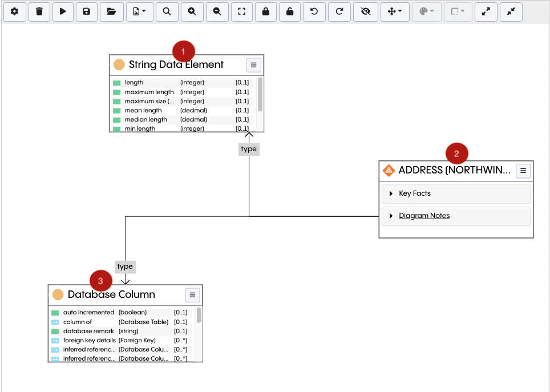Open the ADDRESS node hamburger menu
The image size is (550, 392).
coord(523,171)
